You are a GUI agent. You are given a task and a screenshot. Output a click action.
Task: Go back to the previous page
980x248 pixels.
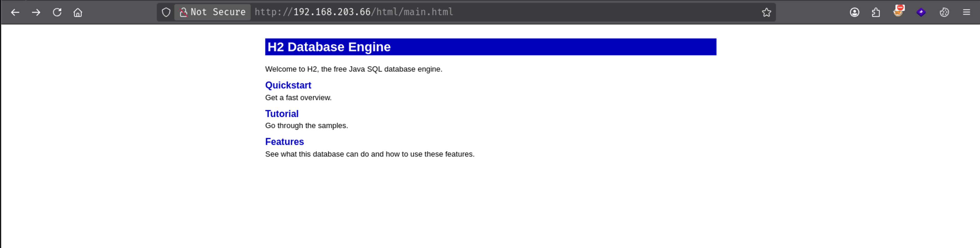(x=15, y=13)
